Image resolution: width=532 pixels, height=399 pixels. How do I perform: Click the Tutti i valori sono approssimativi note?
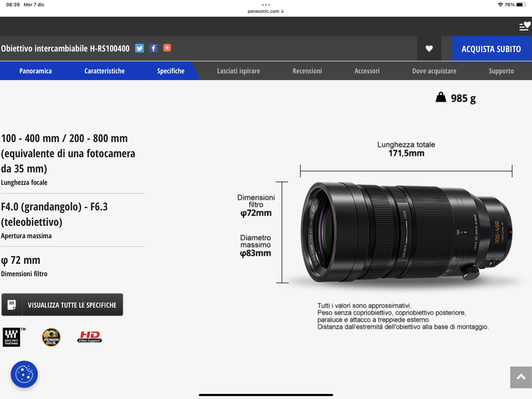(x=364, y=305)
